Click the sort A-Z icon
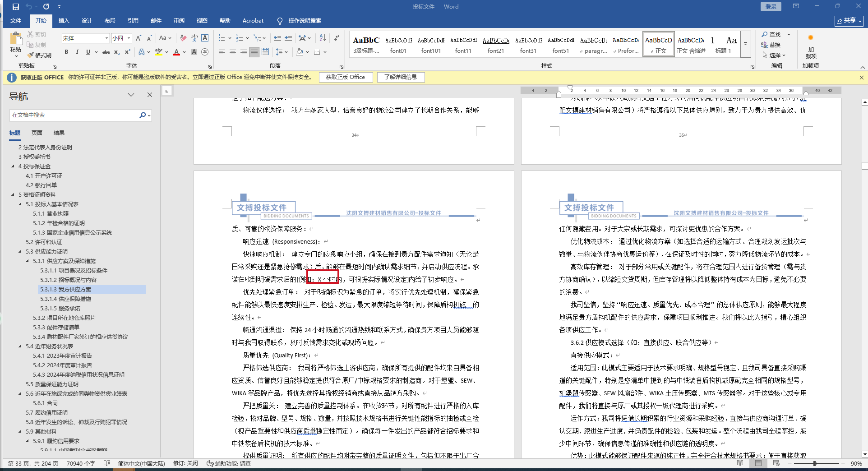 point(322,38)
